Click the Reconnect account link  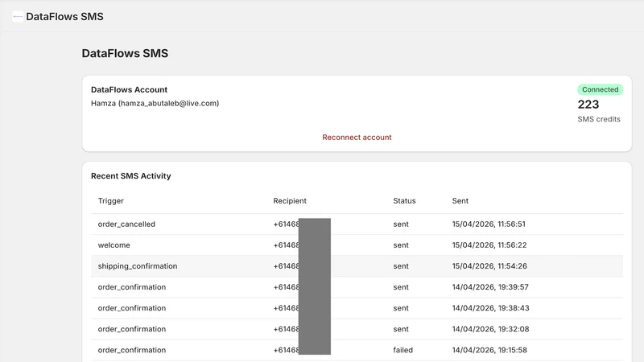pyautogui.click(x=357, y=138)
